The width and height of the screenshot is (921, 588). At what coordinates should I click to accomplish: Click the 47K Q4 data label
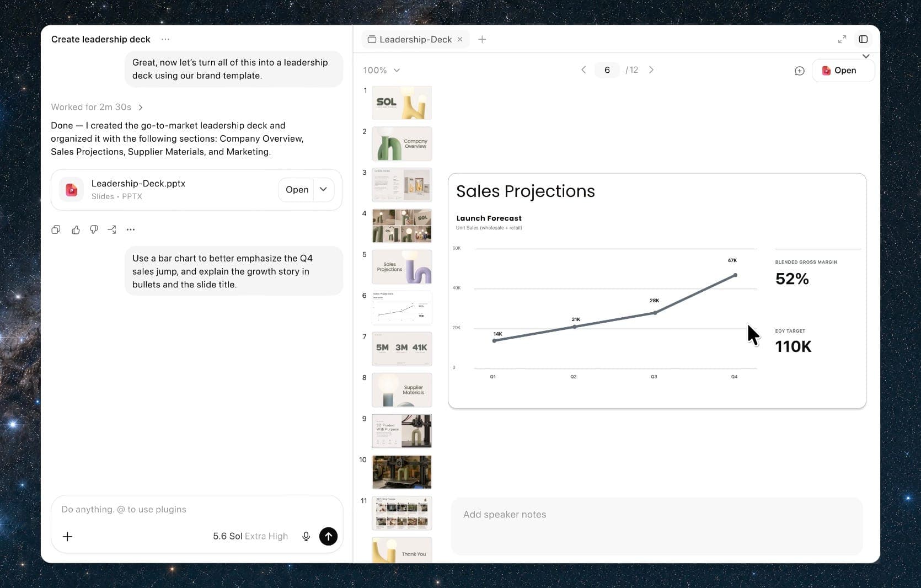[x=732, y=260]
